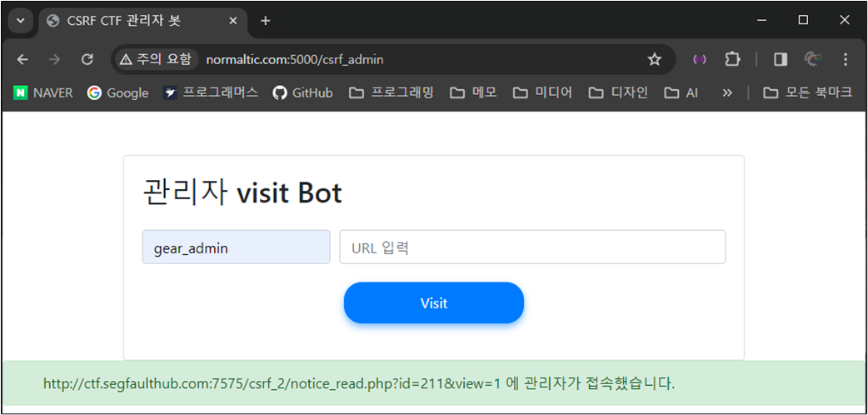Expand the 디자인 bookmark folder
Viewport: 868px width, 415px height.
[618, 93]
